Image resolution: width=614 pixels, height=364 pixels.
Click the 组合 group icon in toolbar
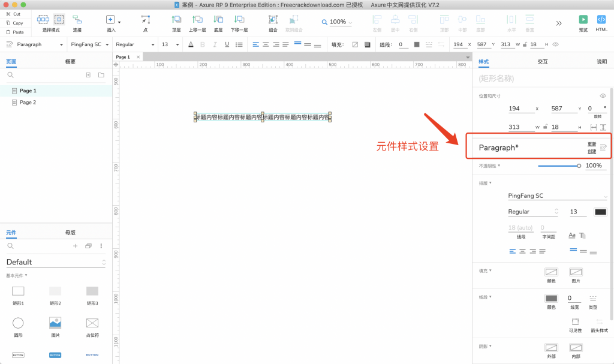point(273,20)
